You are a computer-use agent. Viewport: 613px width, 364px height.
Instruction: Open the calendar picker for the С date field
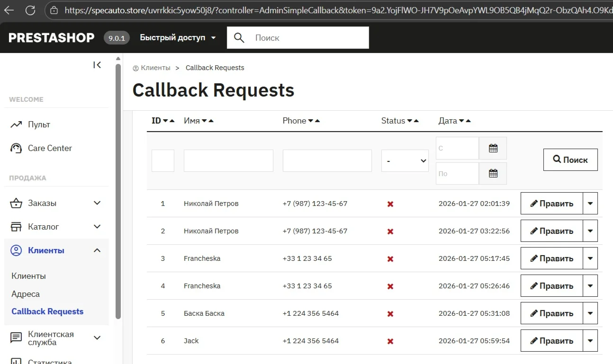(493, 148)
